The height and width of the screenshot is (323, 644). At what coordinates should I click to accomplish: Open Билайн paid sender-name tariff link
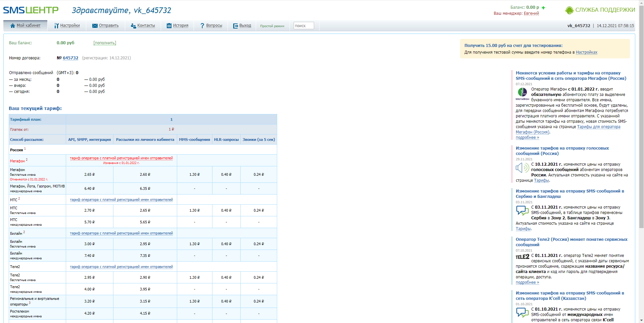[121, 233]
